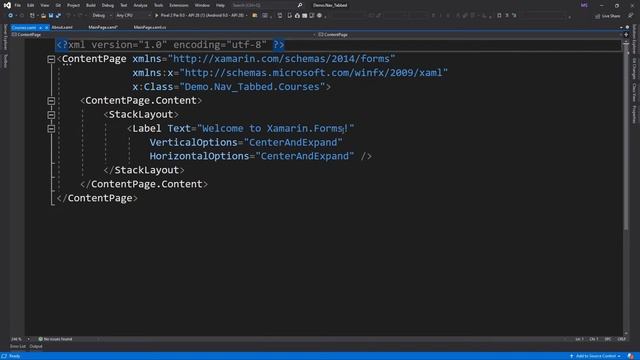
Task: Open the Tools menu
Action: click(158, 5)
